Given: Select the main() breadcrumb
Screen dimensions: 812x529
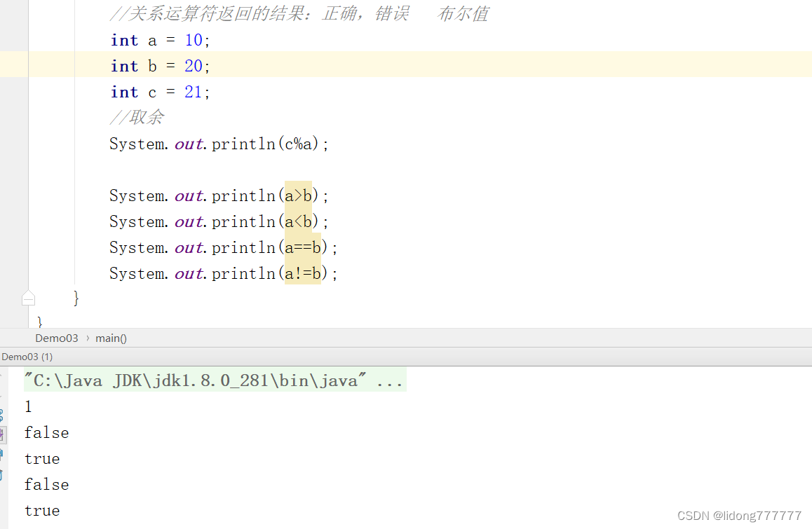Looking at the screenshot, I should [111, 338].
